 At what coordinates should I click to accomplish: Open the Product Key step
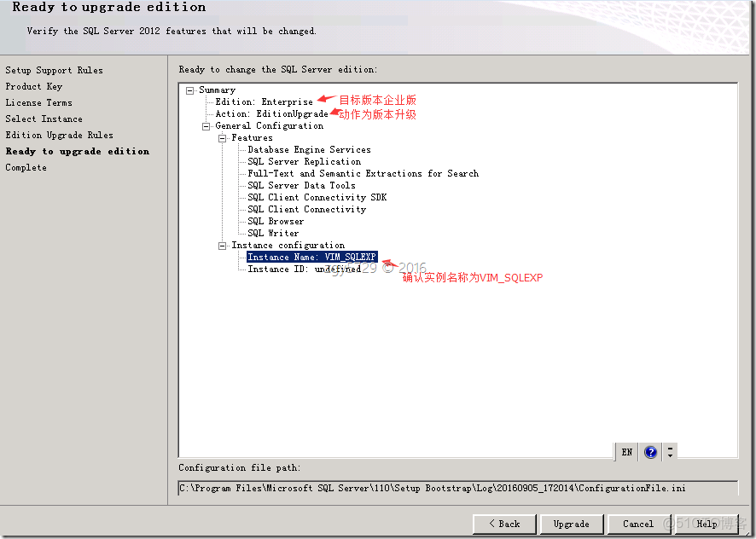coord(34,86)
